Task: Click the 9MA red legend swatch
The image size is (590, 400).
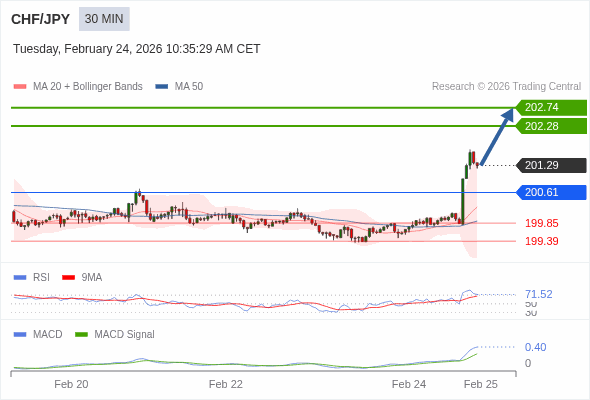Action: (68, 278)
